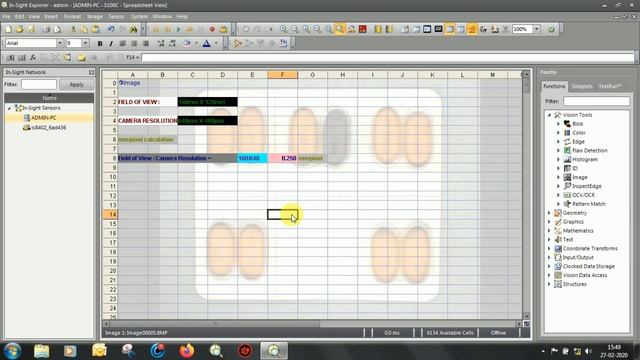This screenshot has height=360, width=640.
Task: Select the cell showing 0.250
Action: coord(283,158)
